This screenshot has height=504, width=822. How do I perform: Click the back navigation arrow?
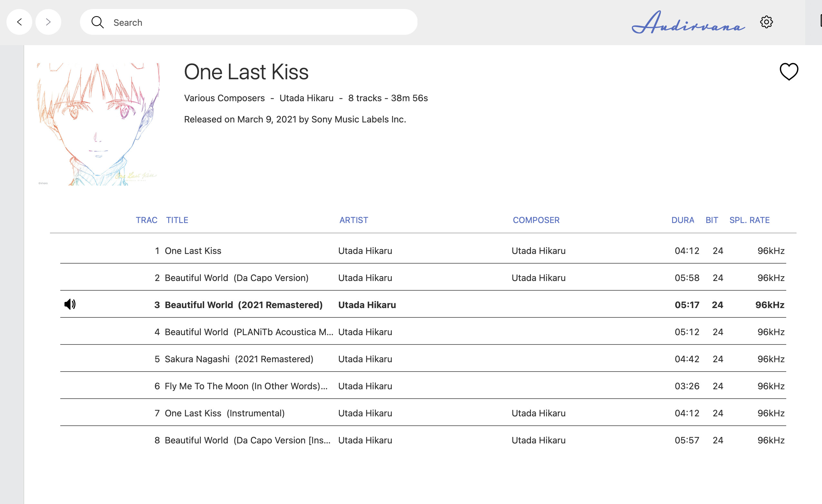(x=19, y=22)
